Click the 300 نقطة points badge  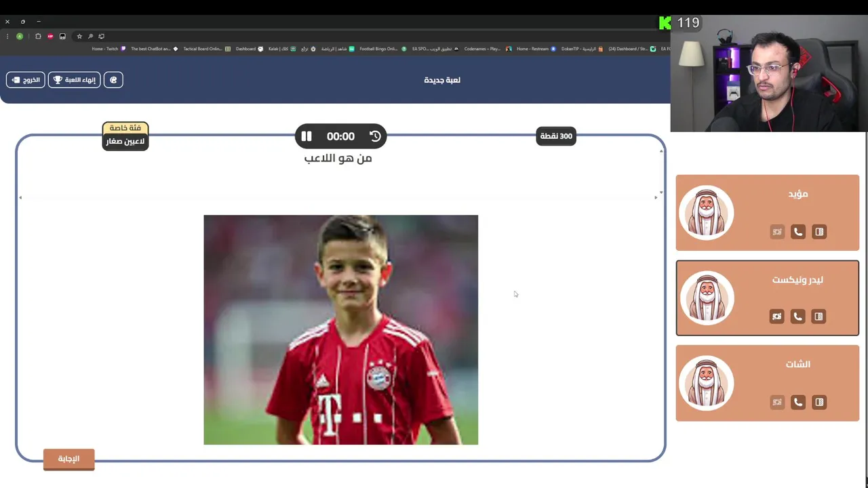556,136
